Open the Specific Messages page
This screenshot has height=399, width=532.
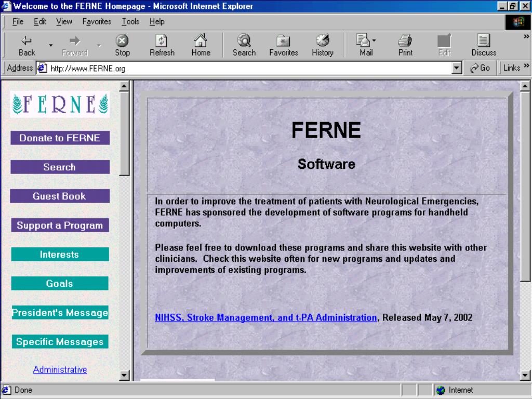pos(60,342)
